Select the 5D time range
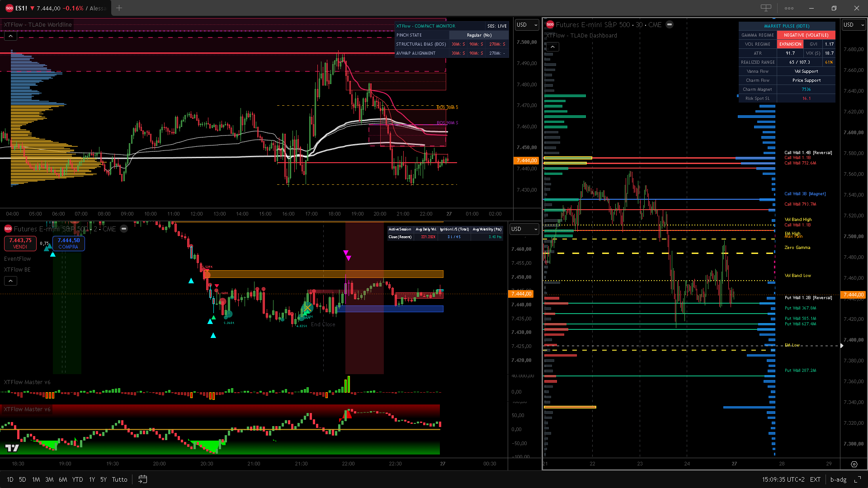 tap(23, 479)
